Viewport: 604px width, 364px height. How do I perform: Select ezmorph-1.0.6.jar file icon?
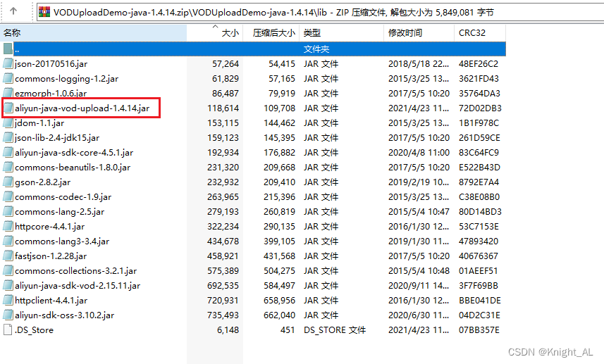[x=8, y=93]
